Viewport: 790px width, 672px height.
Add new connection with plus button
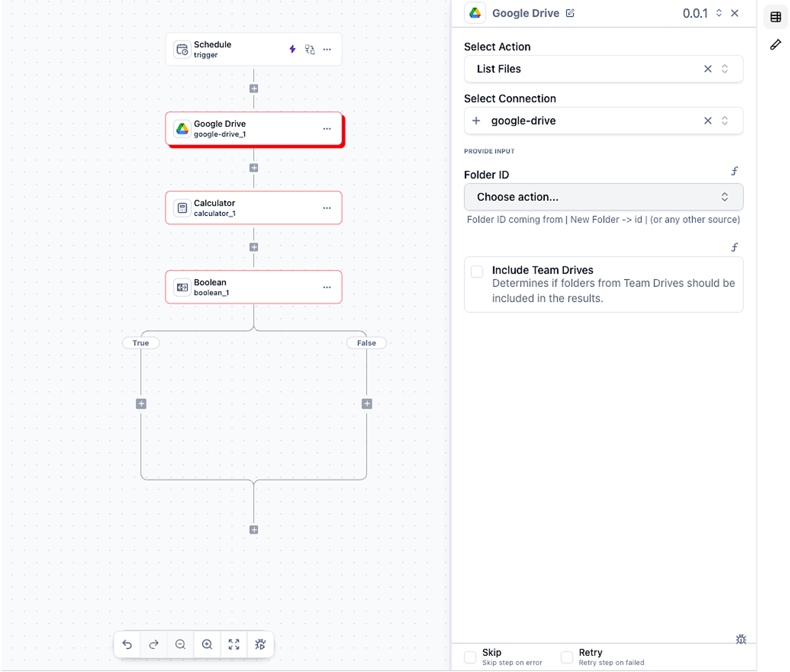476,121
